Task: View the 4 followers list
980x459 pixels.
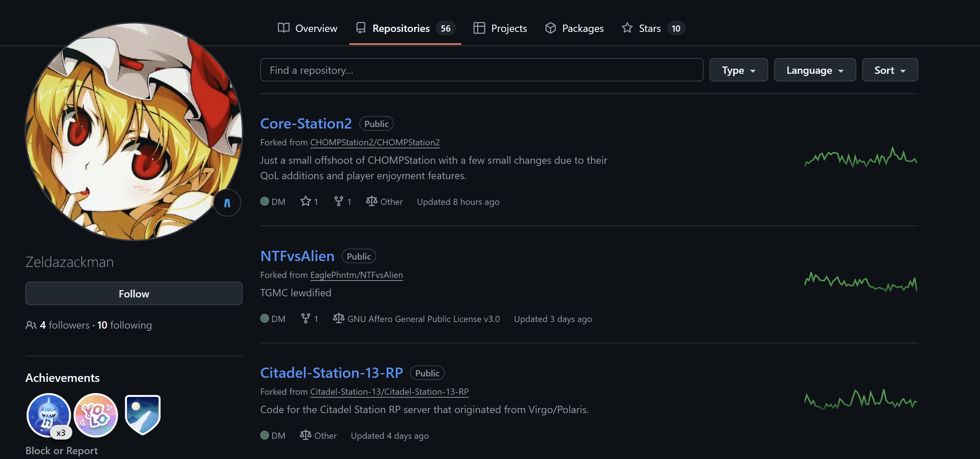Action: (x=65, y=325)
